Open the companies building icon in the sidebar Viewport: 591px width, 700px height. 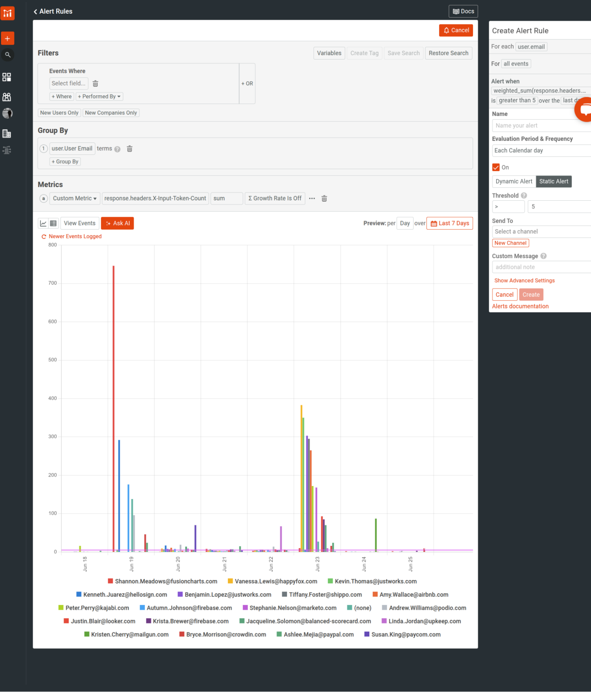pos(7,133)
